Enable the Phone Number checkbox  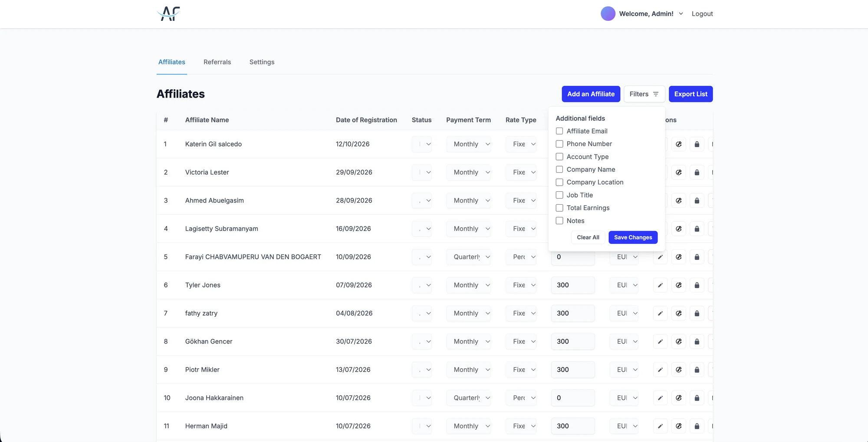(x=559, y=144)
